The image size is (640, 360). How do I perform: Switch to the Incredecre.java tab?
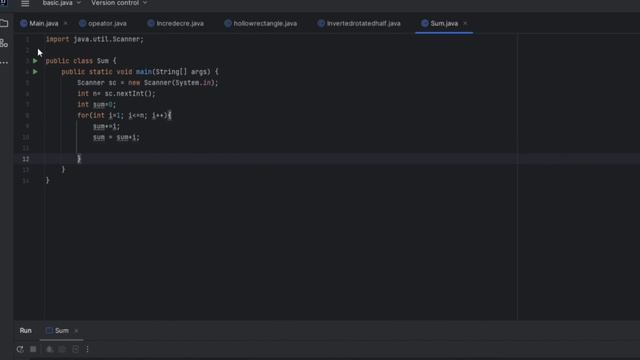[176, 24]
